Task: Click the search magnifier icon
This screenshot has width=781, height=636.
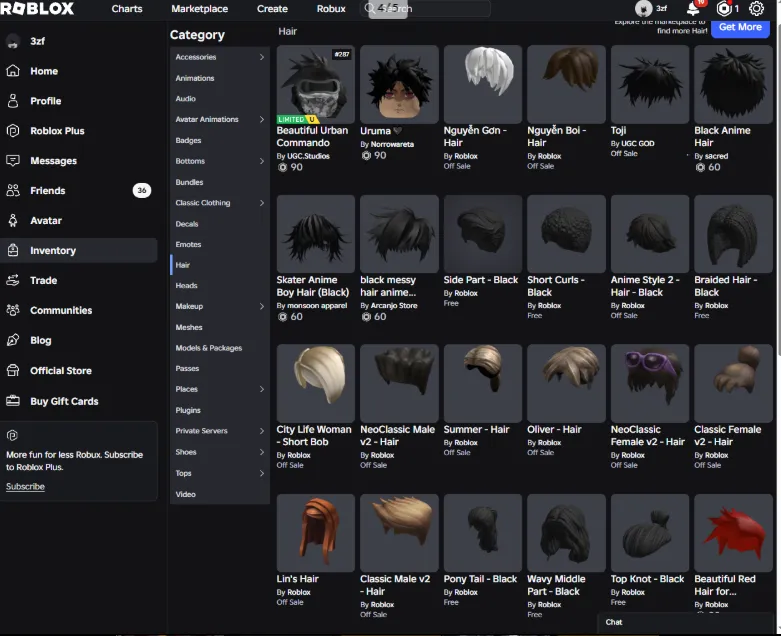Action: click(x=370, y=8)
